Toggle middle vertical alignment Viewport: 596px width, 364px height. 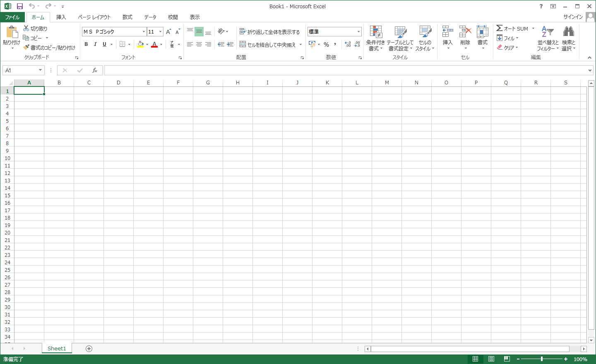(x=199, y=31)
